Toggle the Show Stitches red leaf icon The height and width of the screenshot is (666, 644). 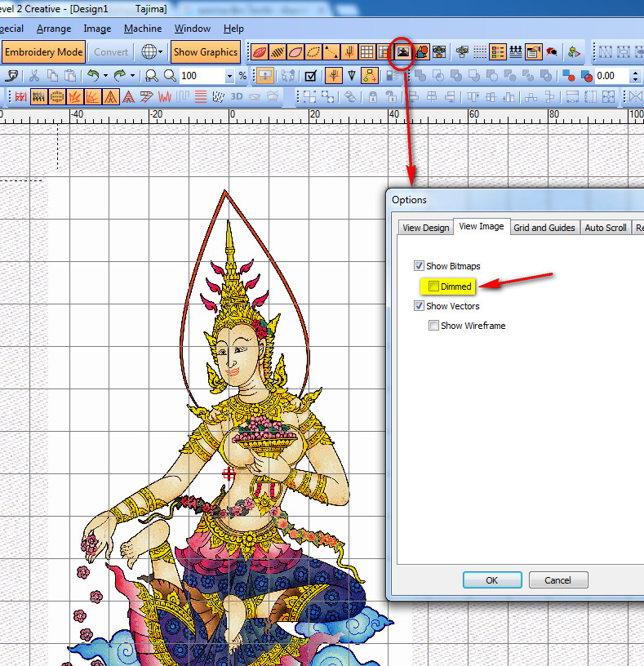tap(259, 52)
